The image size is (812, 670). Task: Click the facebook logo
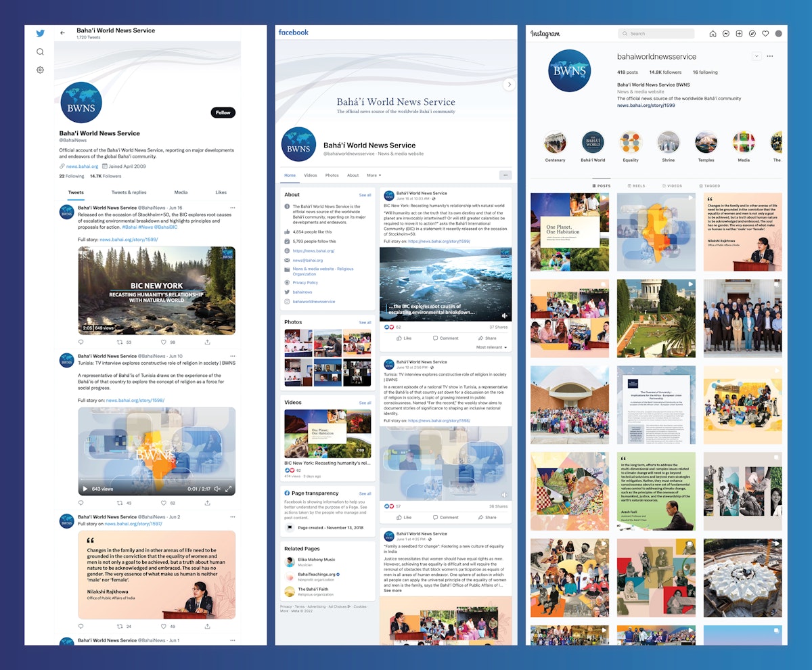point(293,32)
